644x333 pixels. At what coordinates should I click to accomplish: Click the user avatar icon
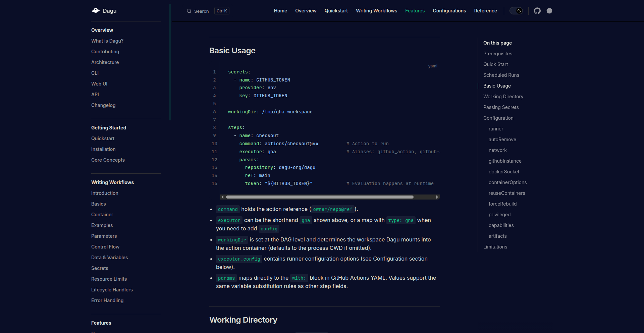549,11
